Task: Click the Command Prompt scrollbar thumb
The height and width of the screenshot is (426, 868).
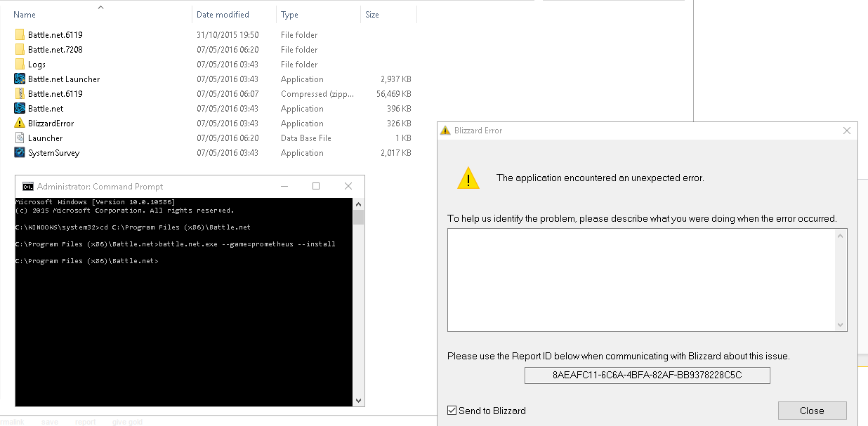Action: pos(359,218)
